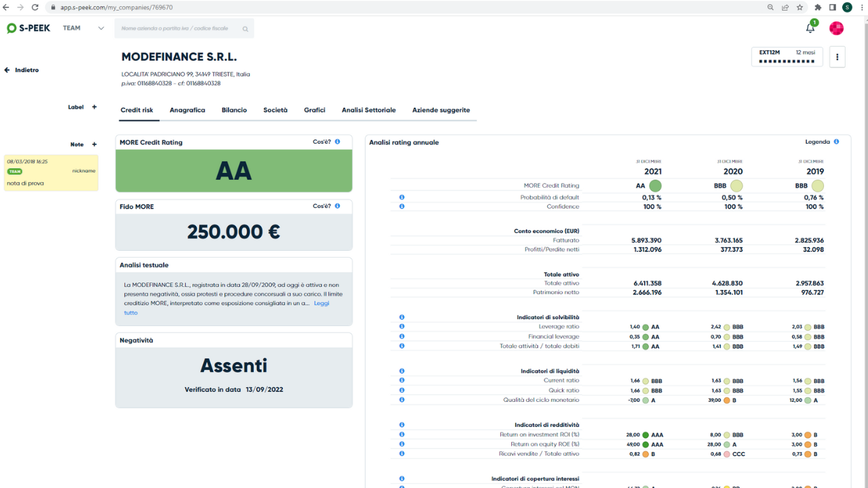
Task: Open browser extensions puzzle icon
Action: (x=818, y=7)
